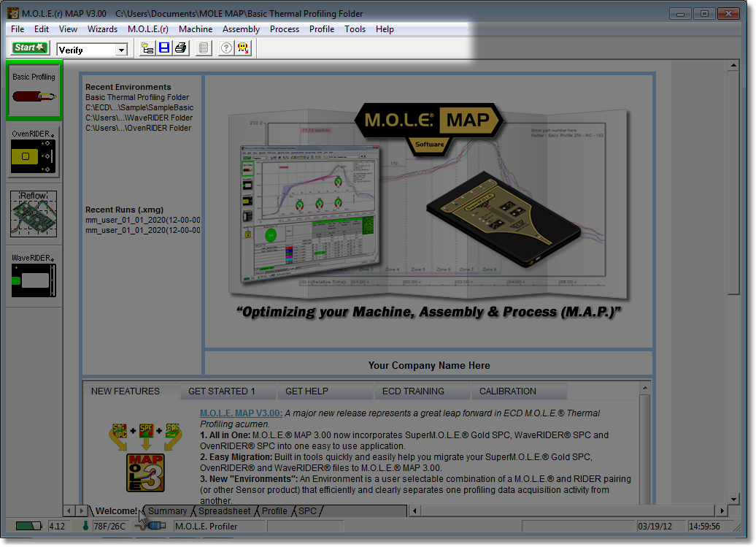Open the Wizards menu
The image size is (756, 547).
click(102, 29)
